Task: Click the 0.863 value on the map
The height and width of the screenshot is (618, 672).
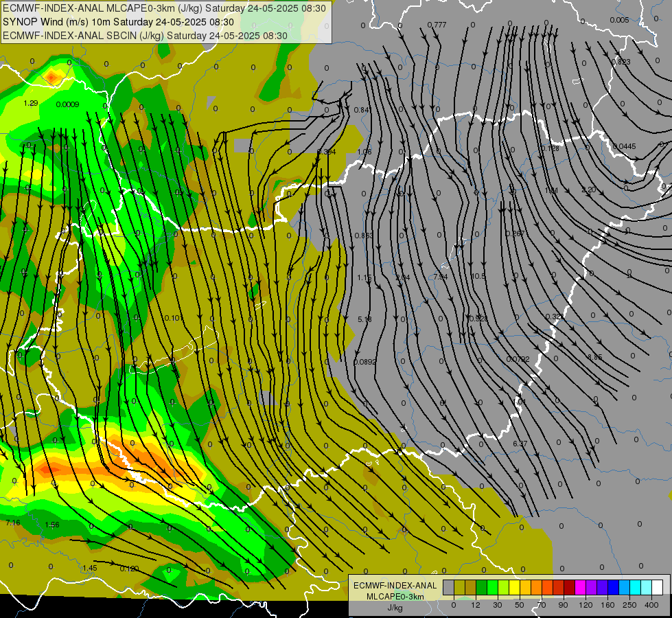Action: point(364,236)
